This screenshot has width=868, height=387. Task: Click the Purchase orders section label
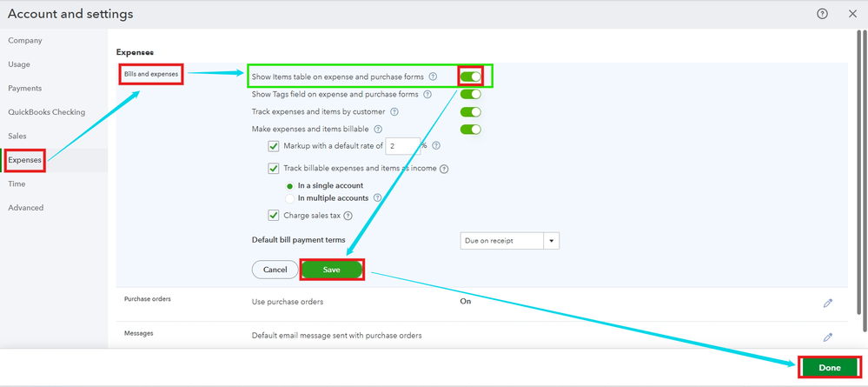click(x=147, y=299)
